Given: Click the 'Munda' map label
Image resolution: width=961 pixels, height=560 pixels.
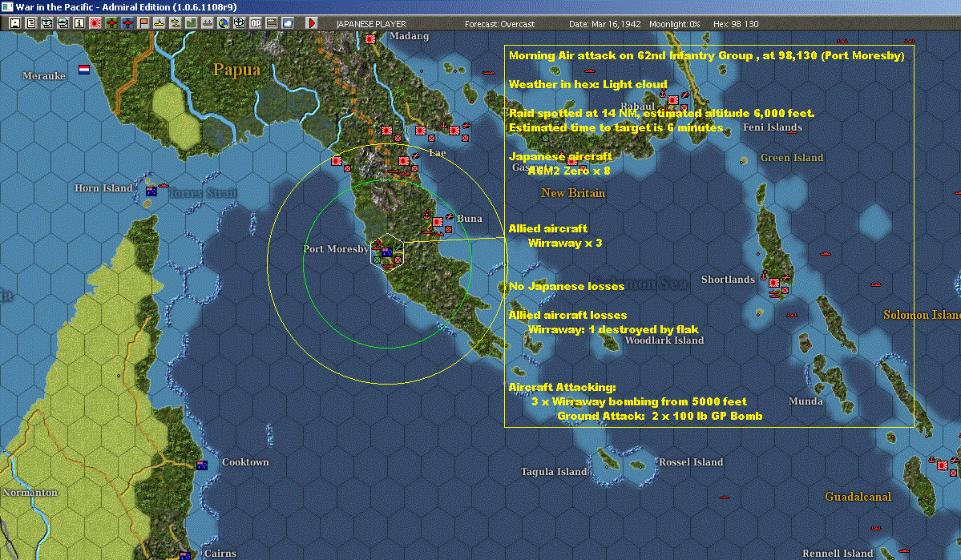Looking at the screenshot, I should tap(806, 401).
